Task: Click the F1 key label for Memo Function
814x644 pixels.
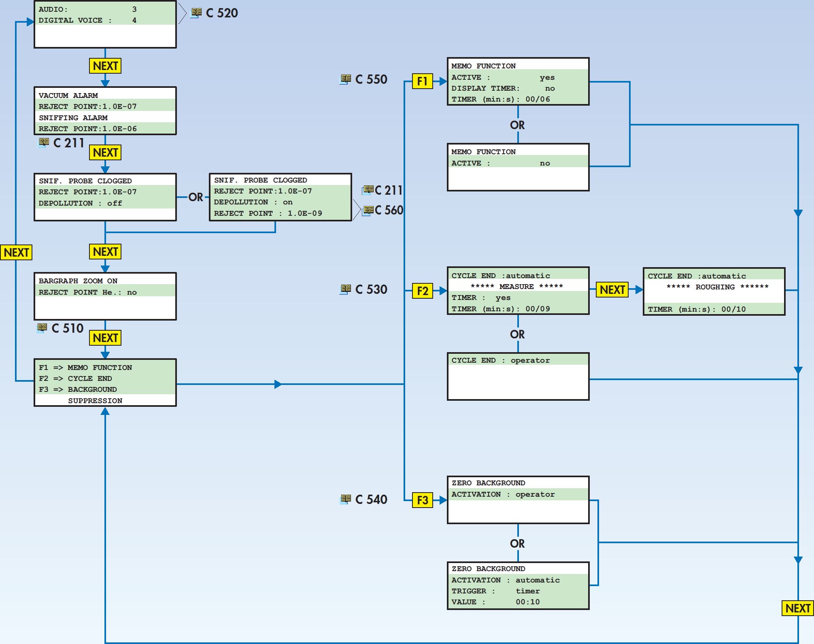Action: click(423, 81)
